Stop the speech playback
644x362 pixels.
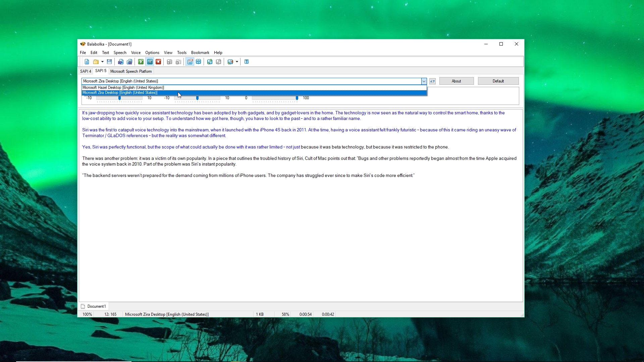[158, 62]
